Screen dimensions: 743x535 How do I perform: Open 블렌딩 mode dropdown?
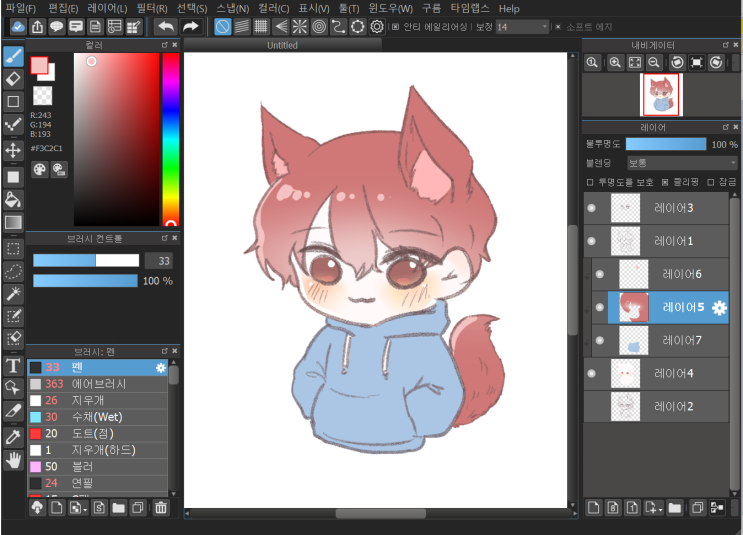[x=682, y=163]
